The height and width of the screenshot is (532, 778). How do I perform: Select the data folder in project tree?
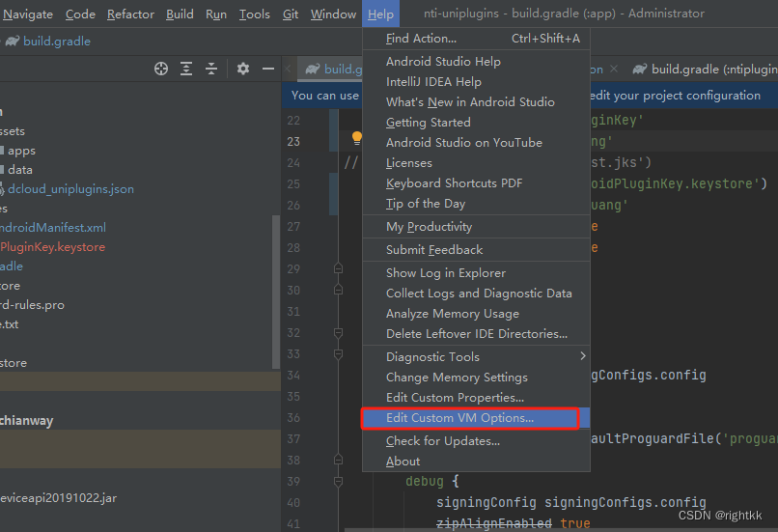coord(20,170)
